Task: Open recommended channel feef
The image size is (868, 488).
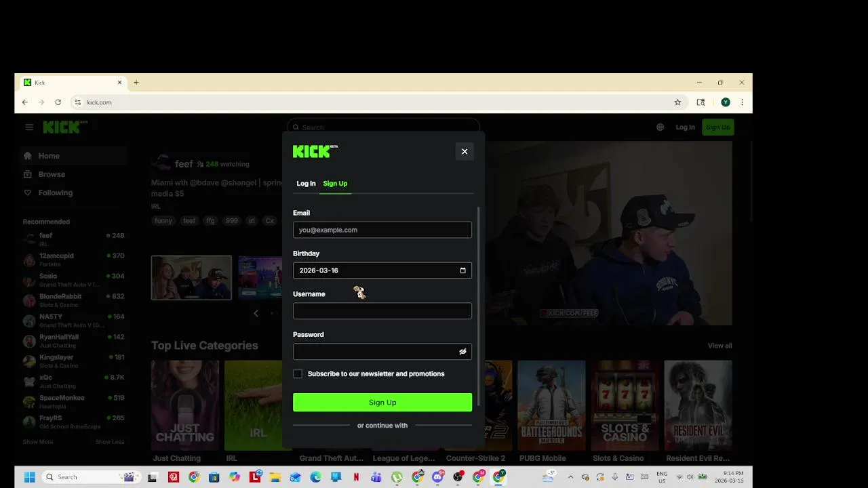Action: tap(73, 239)
